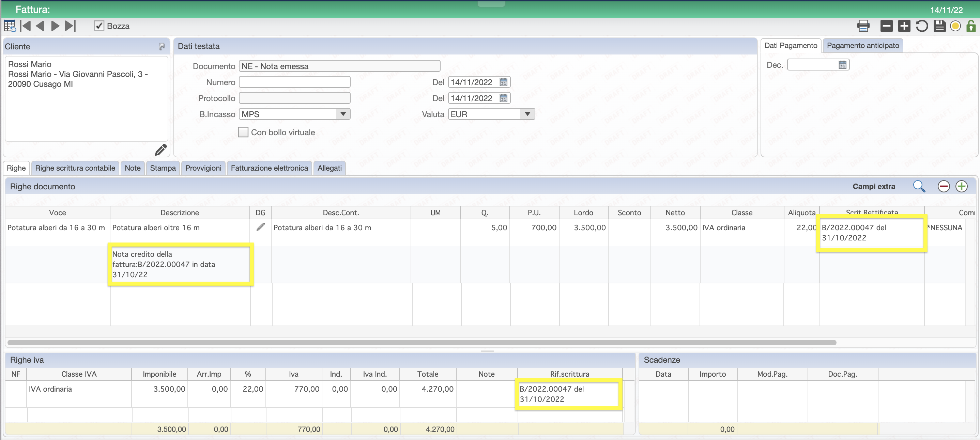This screenshot has height=440, width=980.
Task: Click the Mod.Pag. column header in Scadenze
Action: [x=772, y=374]
